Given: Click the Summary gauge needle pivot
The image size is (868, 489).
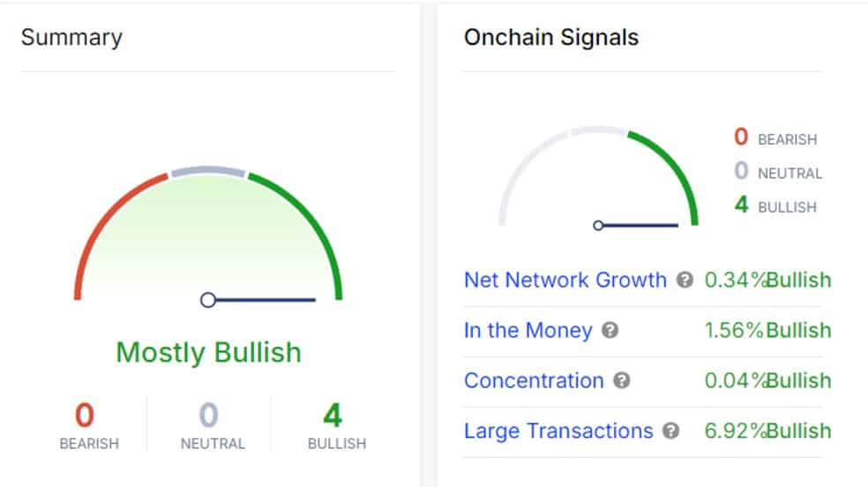Looking at the screenshot, I should tap(208, 300).
